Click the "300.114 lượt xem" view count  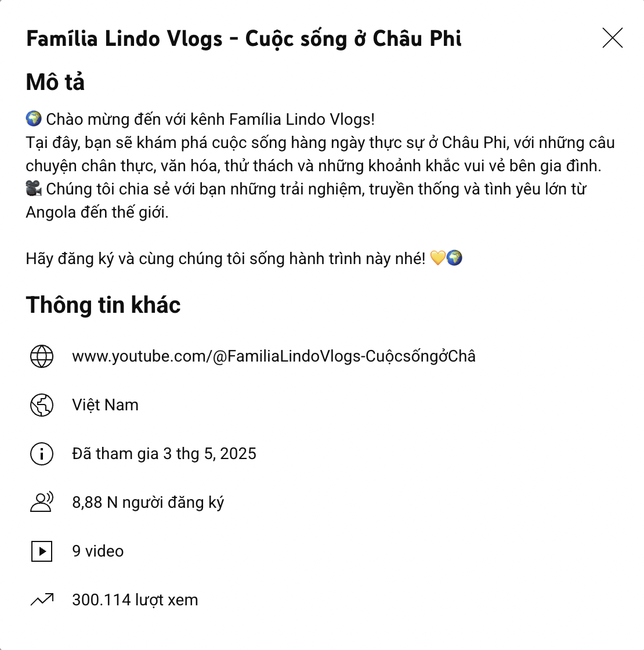[x=135, y=600]
